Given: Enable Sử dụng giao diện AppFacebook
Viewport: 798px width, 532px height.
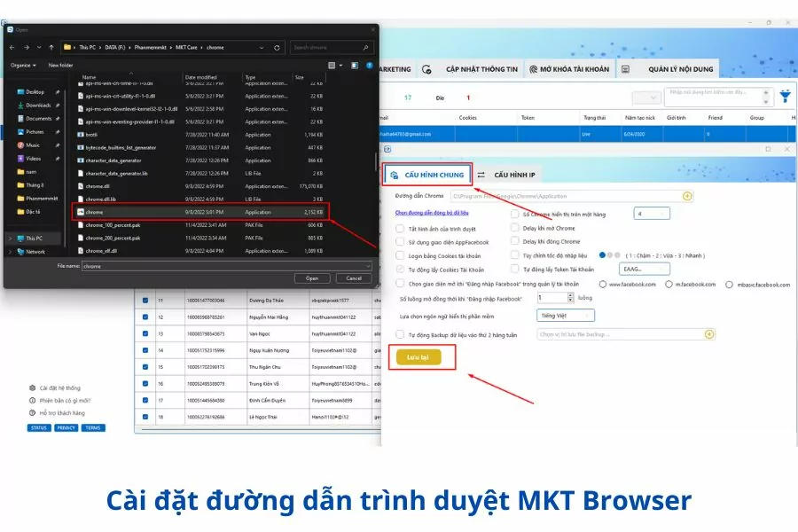Looking at the screenshot, I should point(400,242).
